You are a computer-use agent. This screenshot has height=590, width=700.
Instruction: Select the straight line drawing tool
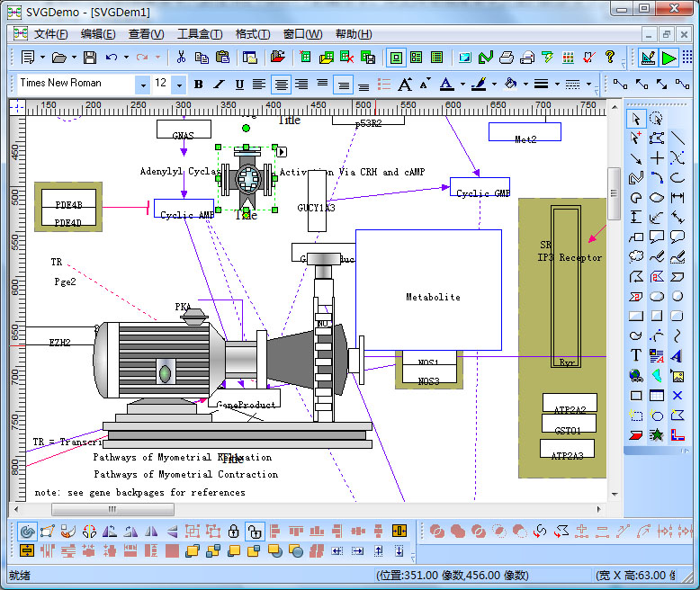tap(678, 139)
